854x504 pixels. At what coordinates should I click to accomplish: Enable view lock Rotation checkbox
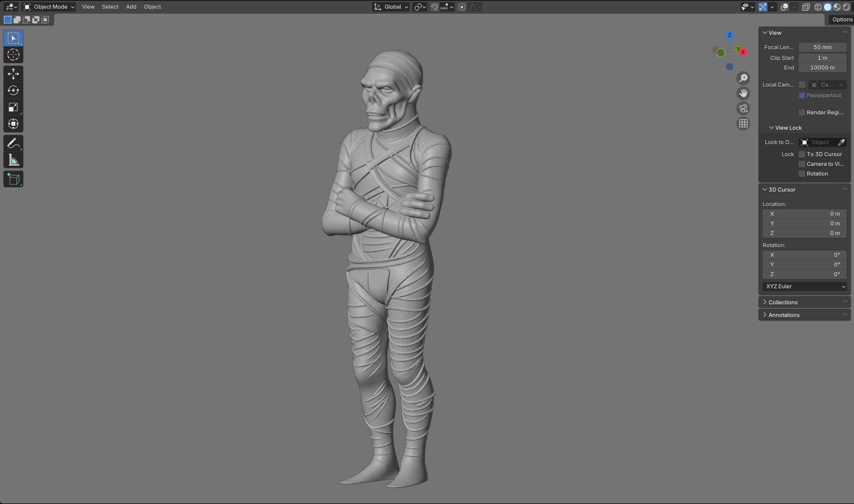(x=802, y=174)
